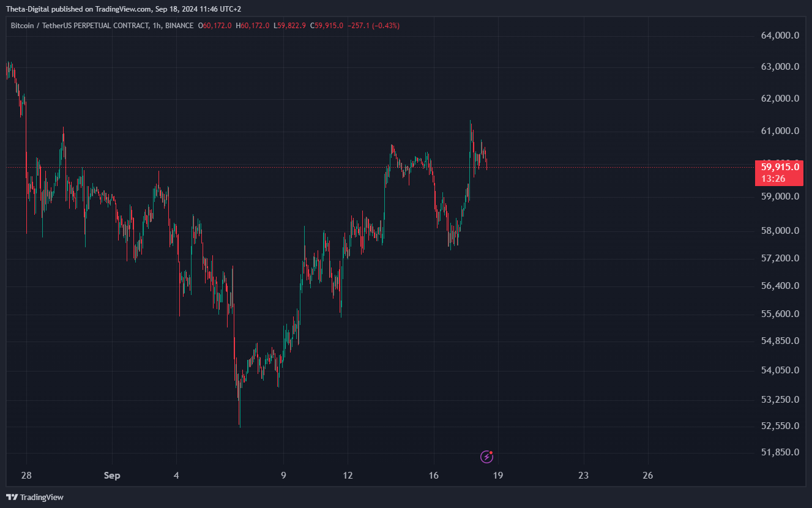The height and width of the screenshot is (508, 812).
Task: Click the 53,250.0 price axis label
Action: point(780,400)
